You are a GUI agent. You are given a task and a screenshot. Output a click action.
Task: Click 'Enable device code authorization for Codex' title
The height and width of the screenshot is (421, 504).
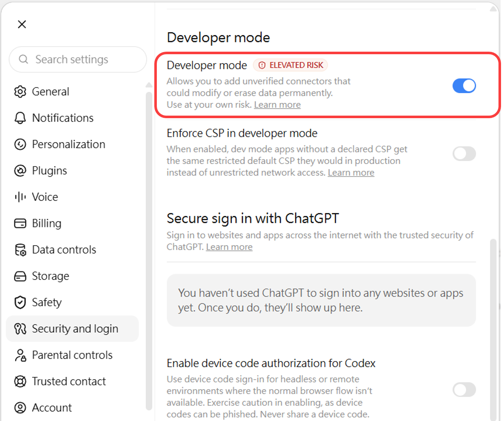point(271,363)
